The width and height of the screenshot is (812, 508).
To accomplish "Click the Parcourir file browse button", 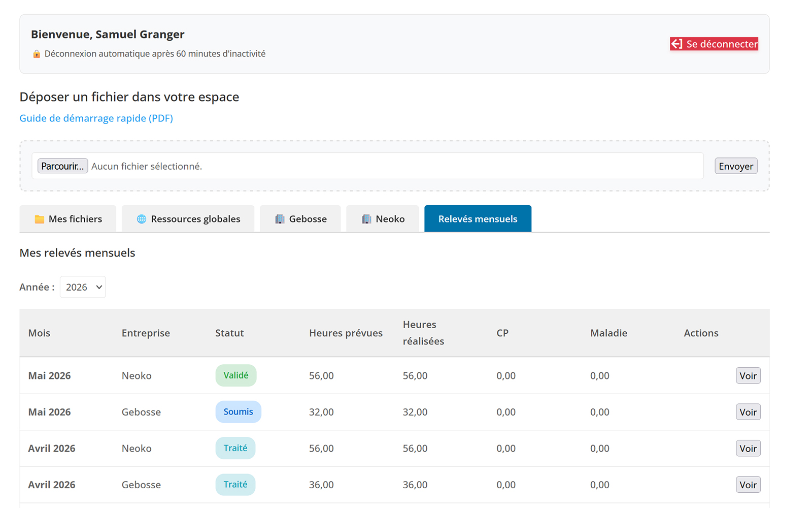I will pos(63,166).
